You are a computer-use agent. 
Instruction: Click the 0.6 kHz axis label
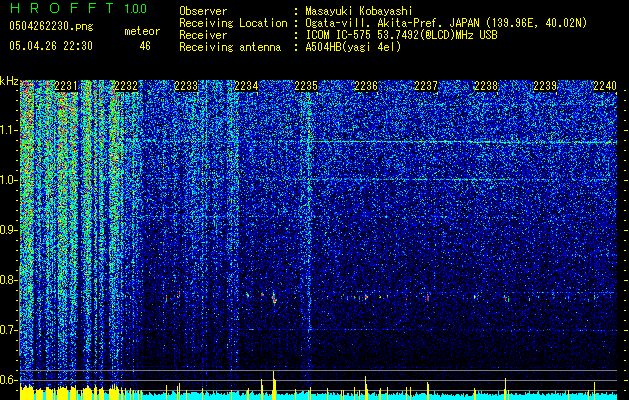[x=9, y=380]
